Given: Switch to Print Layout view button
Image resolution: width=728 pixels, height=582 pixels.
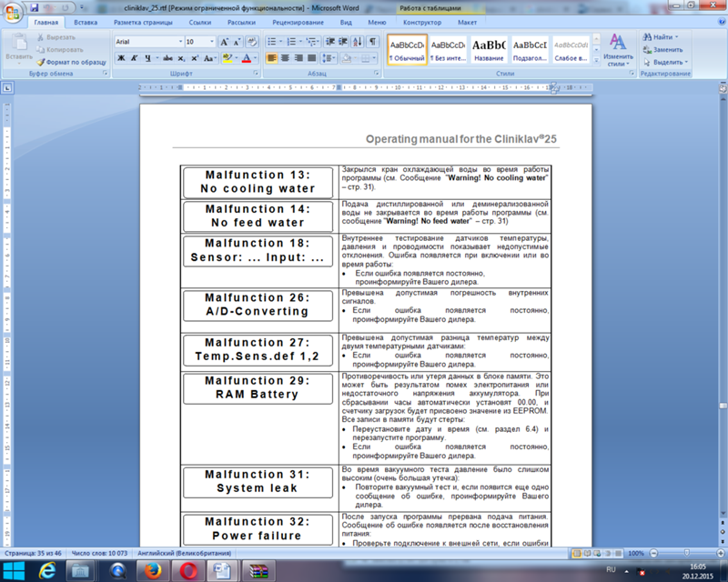Looking at the screenshot, I should pos(577,553).
